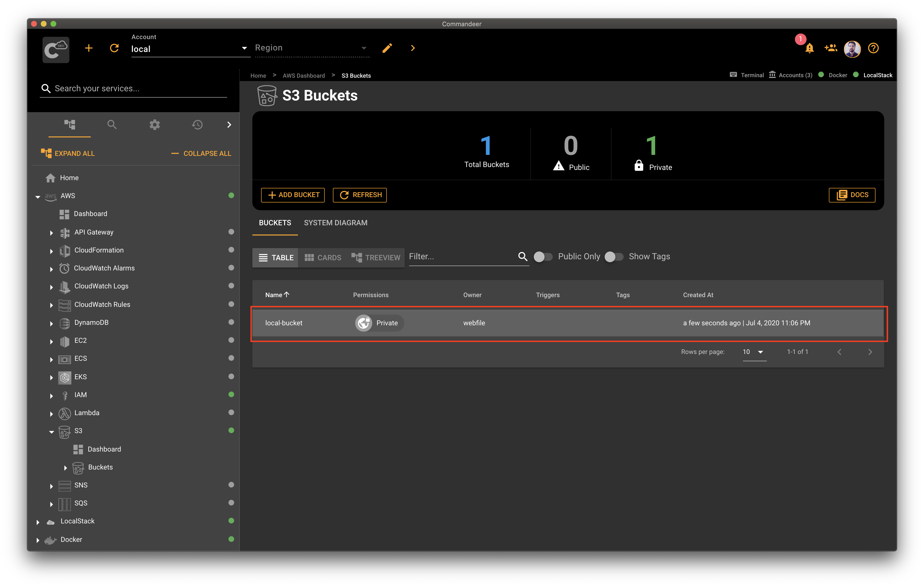Toggle the Show Tags switch

tap(614, 257)
